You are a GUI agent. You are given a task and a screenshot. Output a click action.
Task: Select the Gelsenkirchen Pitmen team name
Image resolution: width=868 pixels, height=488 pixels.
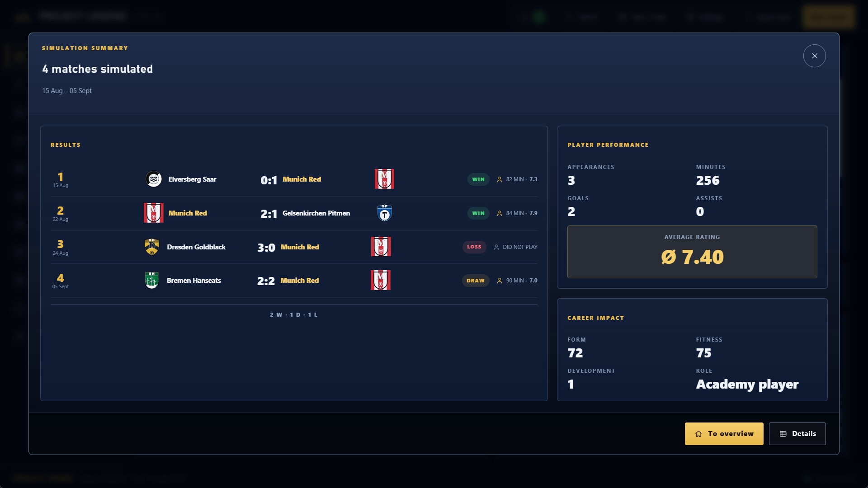point(316,213)
